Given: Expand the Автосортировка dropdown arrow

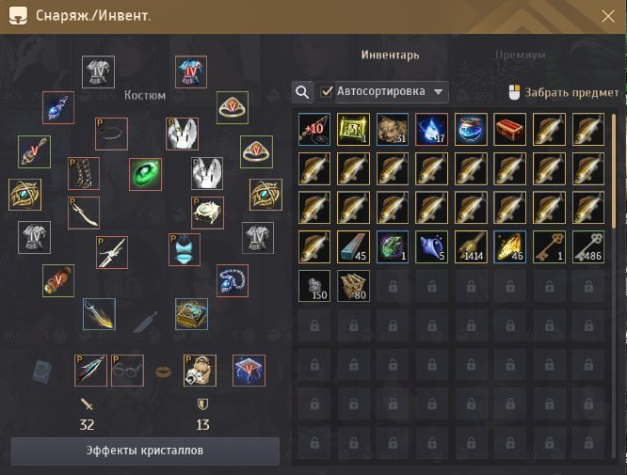Looking at the screenshot, I should point(438,92).
